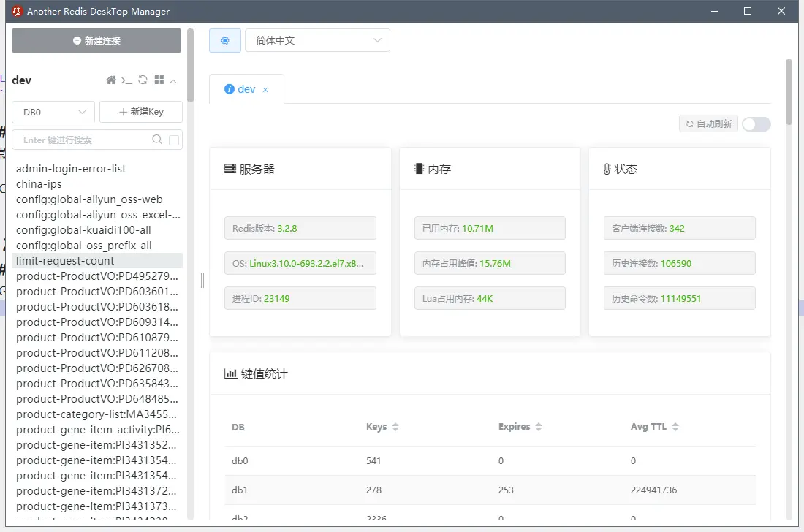
Task: Select the grid key-view icon
Action: click(x=159, y=80)
